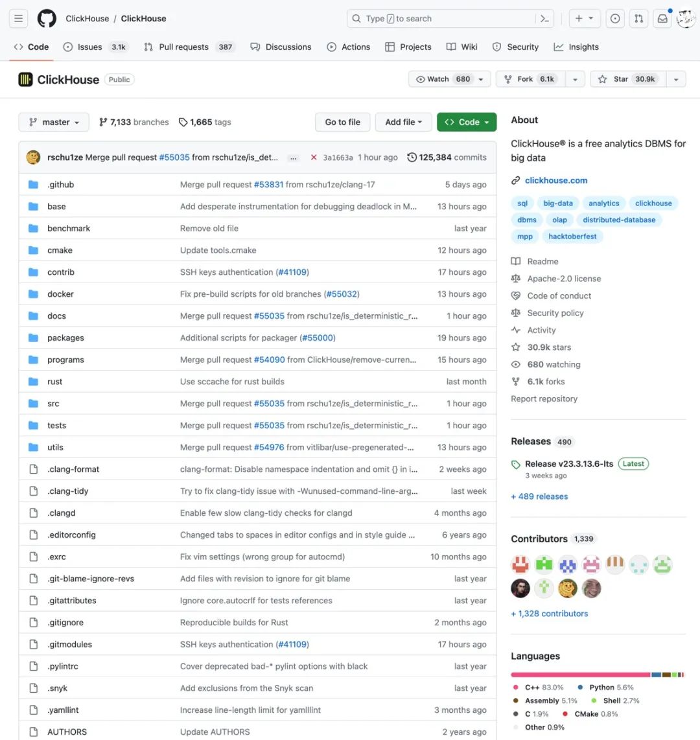Click the star icon beside 30.9k stars

pyautogui.click(x=515, y=347)
